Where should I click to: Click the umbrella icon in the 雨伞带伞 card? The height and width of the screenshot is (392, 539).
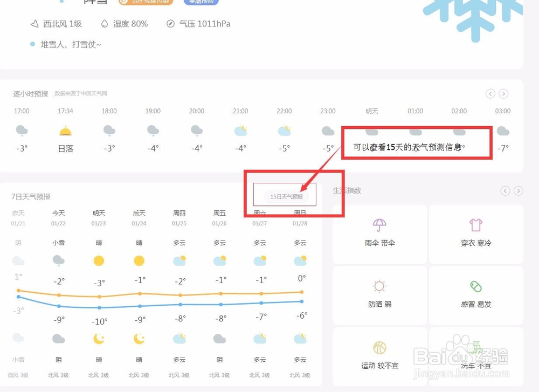point(378,225)
